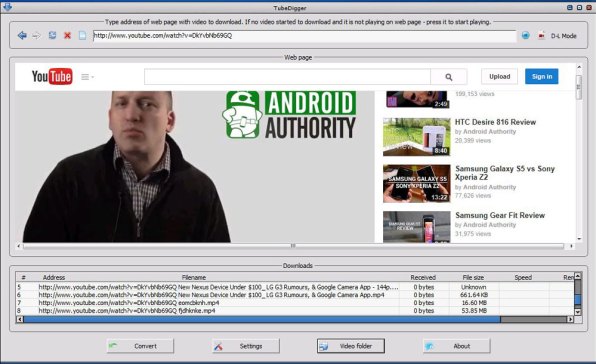This screenshot has width=596, height=364.
Task: Click the Android Authority channel under HTC review
Action: [x=490, y=131]
